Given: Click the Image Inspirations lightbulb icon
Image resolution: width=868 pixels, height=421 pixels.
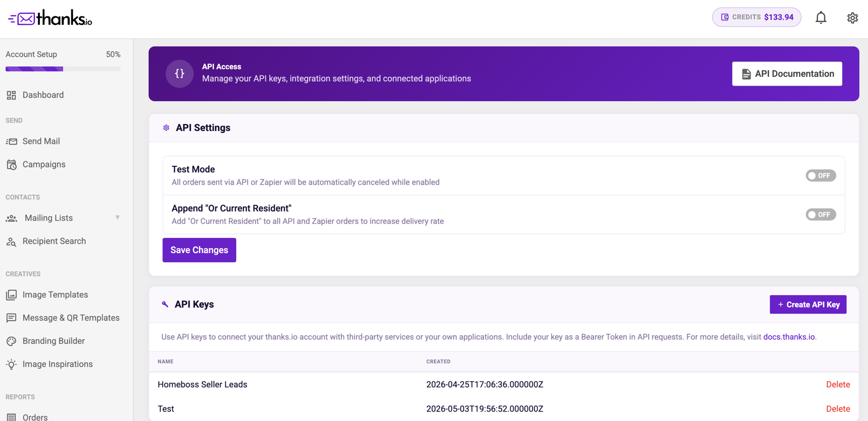Looking at the screenshot, I should point(11,364).
